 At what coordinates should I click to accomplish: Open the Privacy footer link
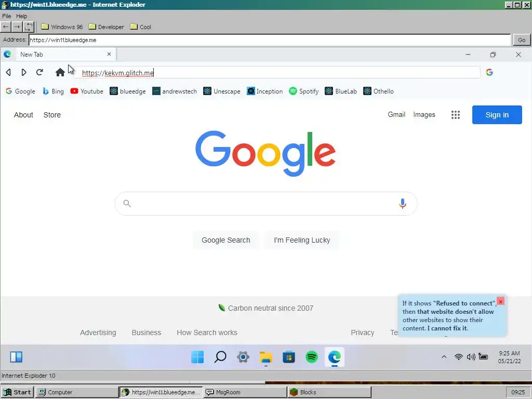point(362,332)
